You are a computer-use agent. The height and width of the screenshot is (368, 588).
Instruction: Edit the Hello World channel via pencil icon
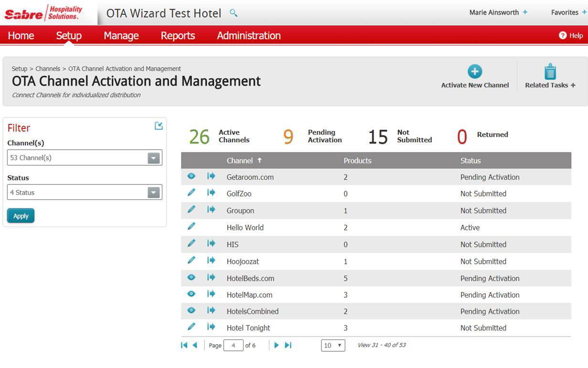click(x=192, y=227)
